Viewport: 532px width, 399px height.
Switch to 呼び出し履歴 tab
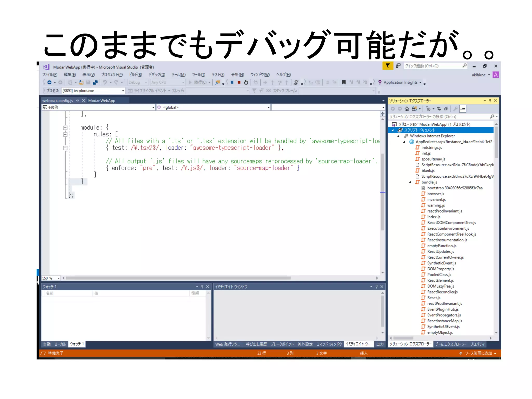click(256, 344)
